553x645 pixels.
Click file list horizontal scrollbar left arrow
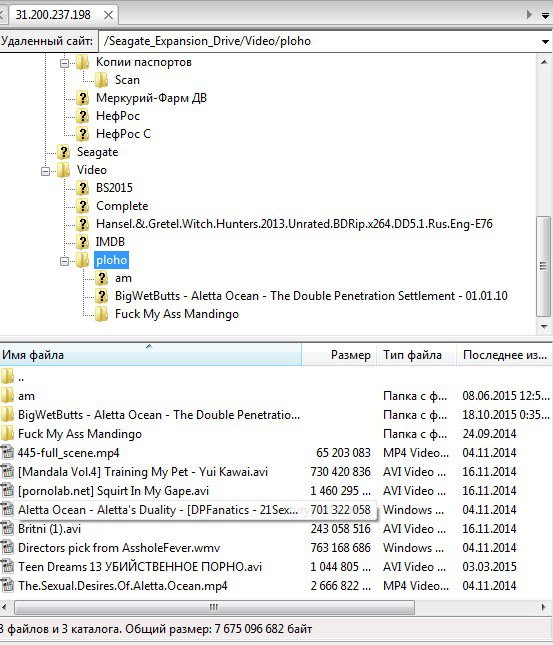coord(5,607)
